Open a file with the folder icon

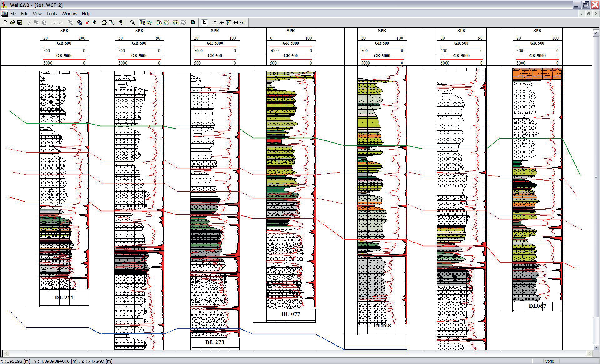(12, 22)
